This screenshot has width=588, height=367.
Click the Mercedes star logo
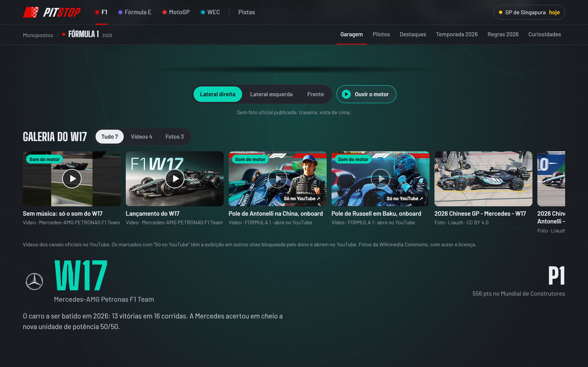coord(34,281)
